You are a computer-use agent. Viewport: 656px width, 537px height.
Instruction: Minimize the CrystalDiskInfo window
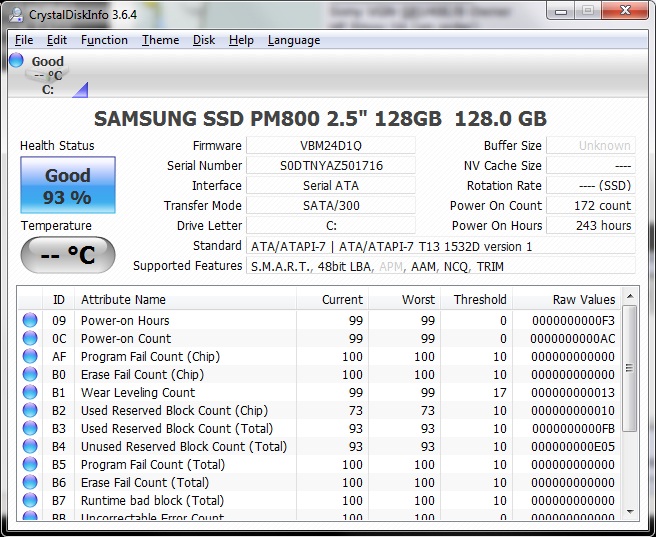[561, 11]
